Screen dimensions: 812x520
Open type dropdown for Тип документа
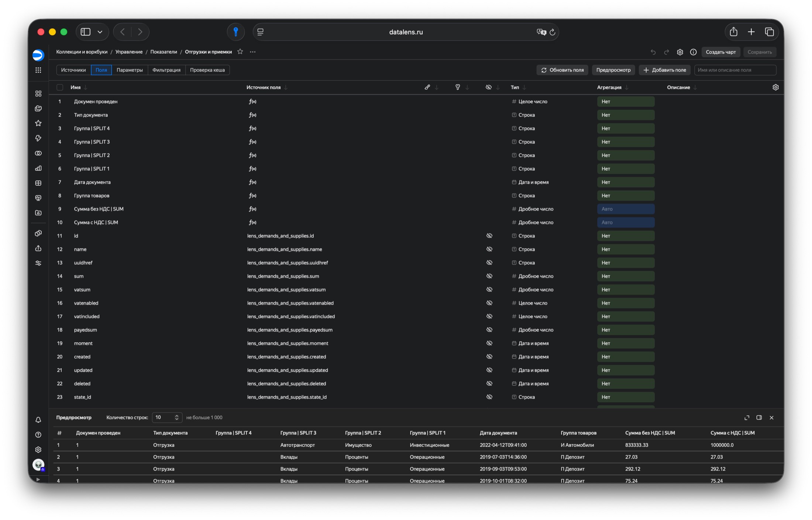click(x=523, y=115)
